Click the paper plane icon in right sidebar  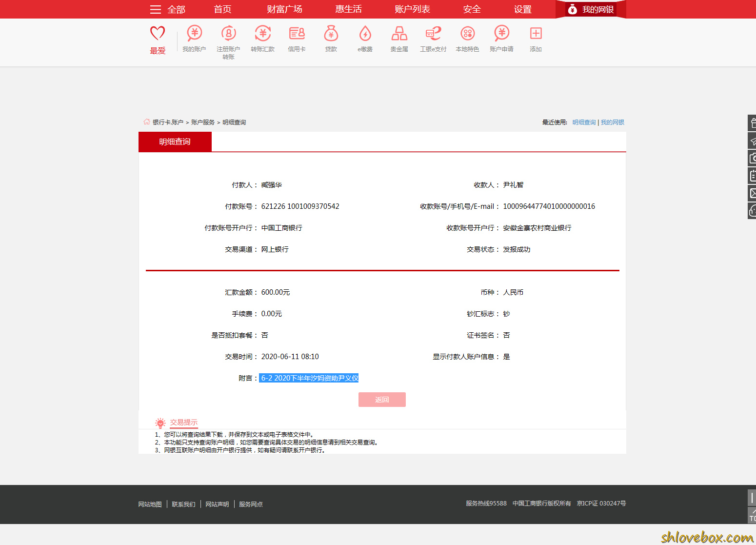point(752,141)
